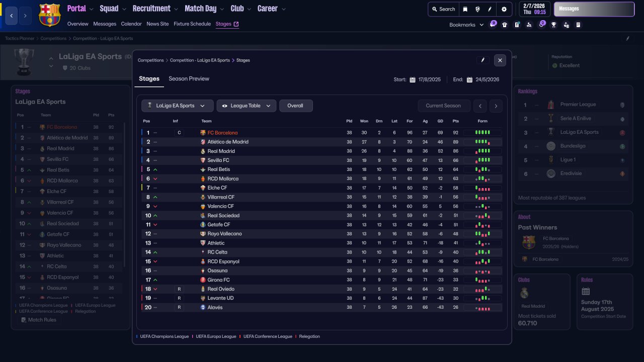Open the chat shortcut showing badge 9
This screenshot has width=644, height=362.
pyautogui.click(x=493, y=25)
